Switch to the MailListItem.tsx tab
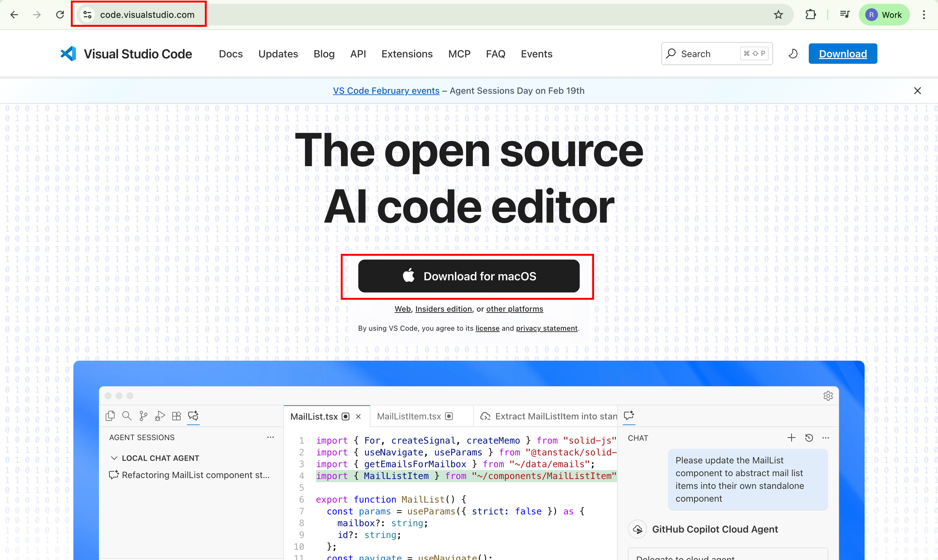938x560 pixels. [x=408, y=416]
